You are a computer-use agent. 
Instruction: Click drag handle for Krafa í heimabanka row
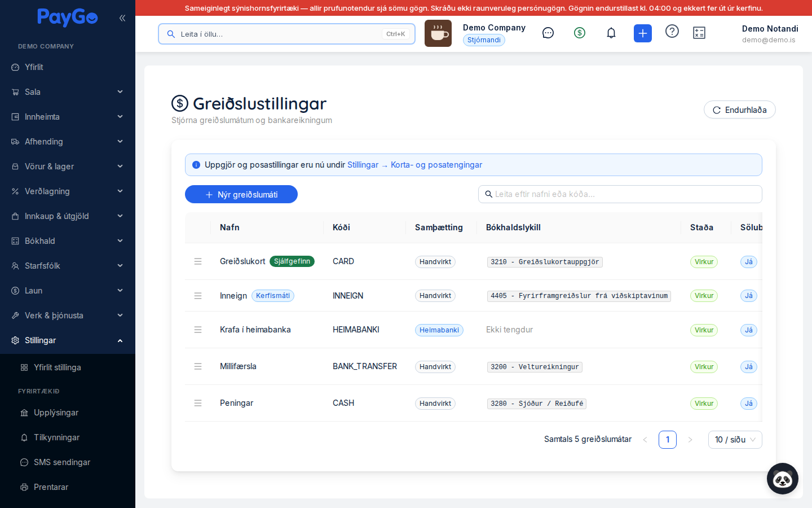click(x=198, y=330)
